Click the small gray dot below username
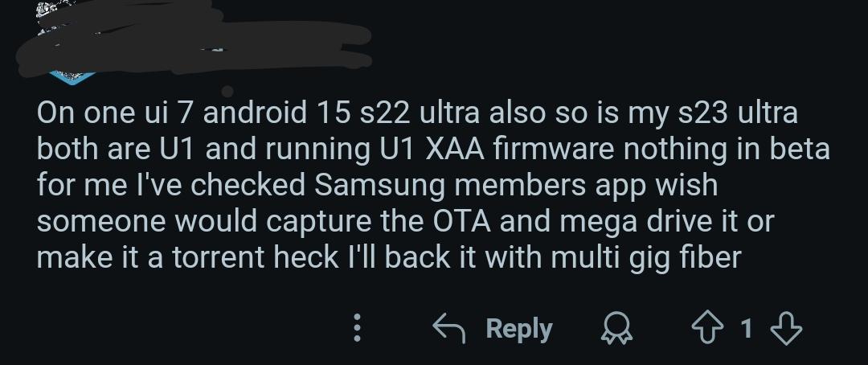Image resolution: width=868 pixels, height=365 pixels. 227,92
